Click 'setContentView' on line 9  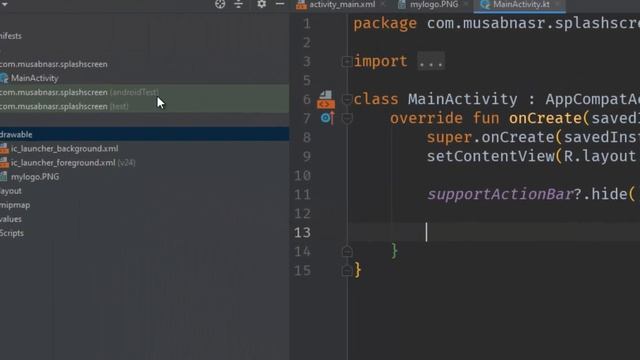490,156
